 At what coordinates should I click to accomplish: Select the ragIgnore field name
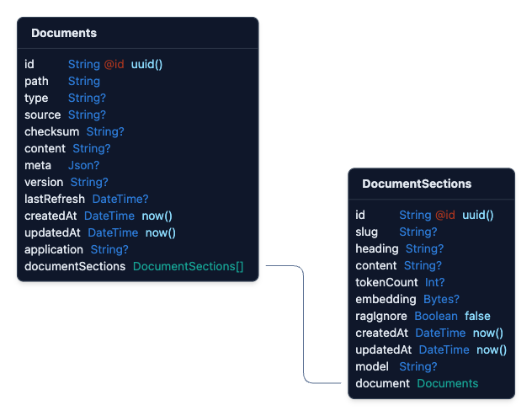point(381,316)
